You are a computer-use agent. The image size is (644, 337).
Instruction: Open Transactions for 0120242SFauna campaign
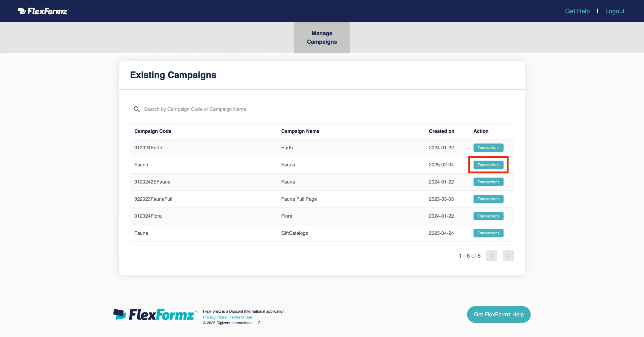[488, 182]
